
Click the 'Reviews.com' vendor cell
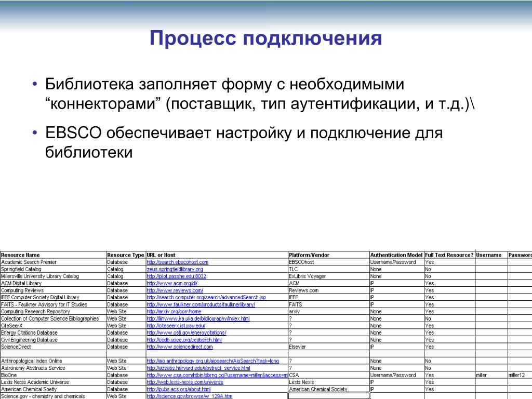click(329, 290)
